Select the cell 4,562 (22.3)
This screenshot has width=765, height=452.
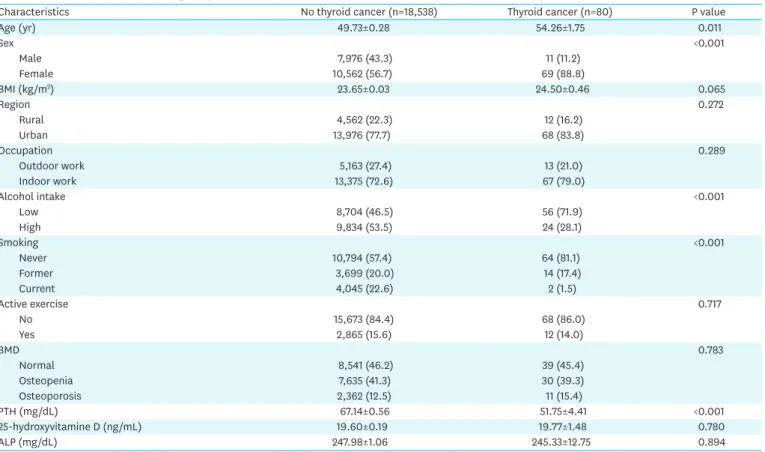(364, 120)
